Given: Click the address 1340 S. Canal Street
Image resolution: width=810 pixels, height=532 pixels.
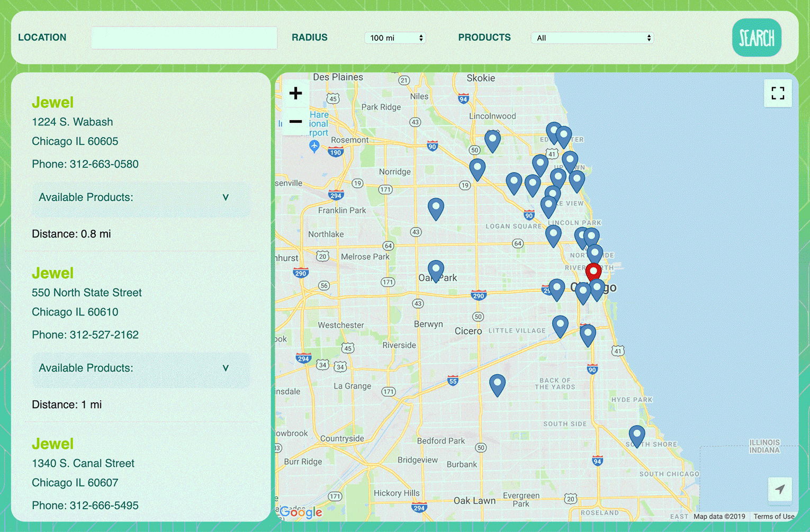Looking at the screenshot, I should coord(83,463).
